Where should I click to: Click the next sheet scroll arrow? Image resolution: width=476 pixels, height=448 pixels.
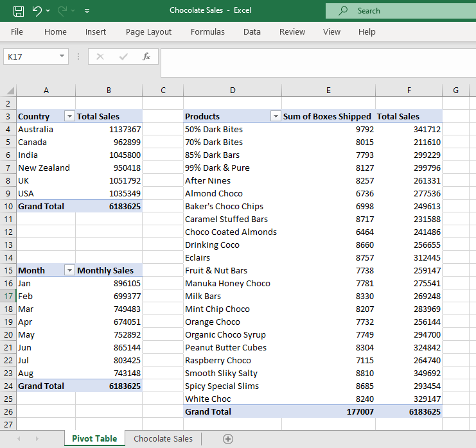point(37,438)
